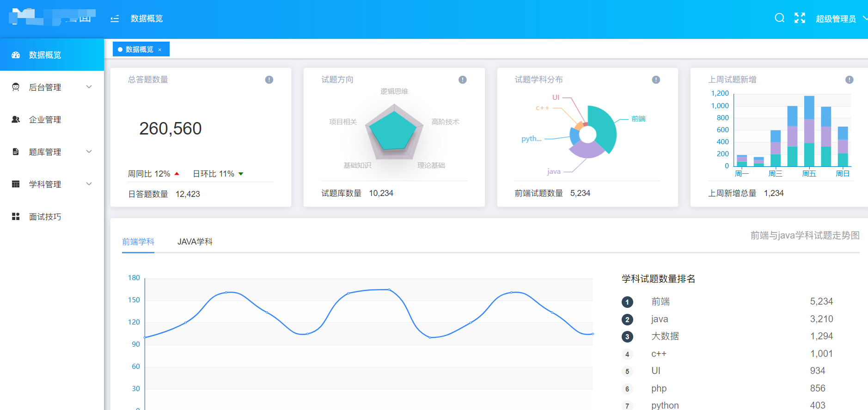Click the 日环比 11% text
868x410 pixels.
[x=214, y=174]
